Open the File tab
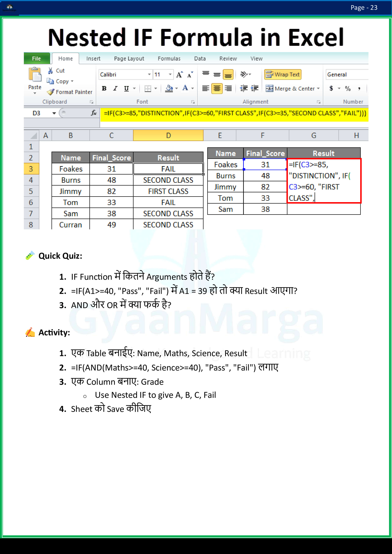Image resolution: width=392 pixels, height=554 pixels. pos(36,59)
